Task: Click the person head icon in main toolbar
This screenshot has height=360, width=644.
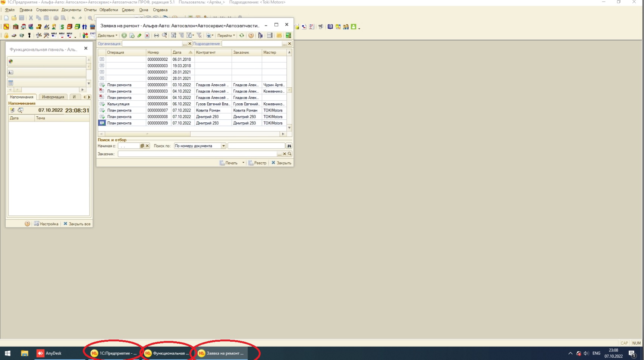Action: [54, 27]
